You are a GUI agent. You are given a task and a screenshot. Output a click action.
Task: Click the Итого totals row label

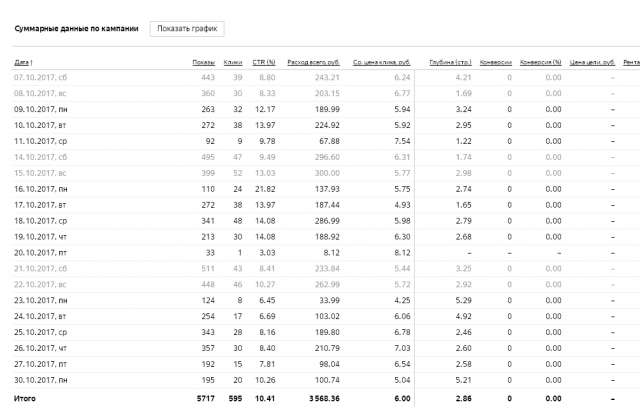(x=24, y=398)
